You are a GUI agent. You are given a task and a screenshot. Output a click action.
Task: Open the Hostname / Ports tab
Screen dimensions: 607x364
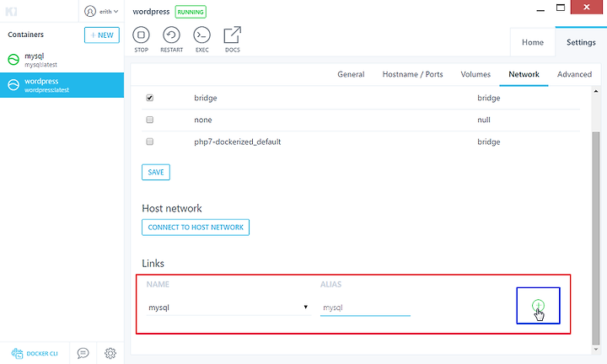[x=412, y=74]
